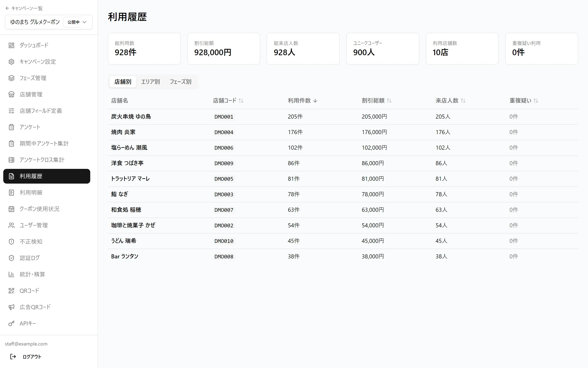Sort by 重複疑い using its sort arrows
The image size is (588, 368).
(536, 101)
